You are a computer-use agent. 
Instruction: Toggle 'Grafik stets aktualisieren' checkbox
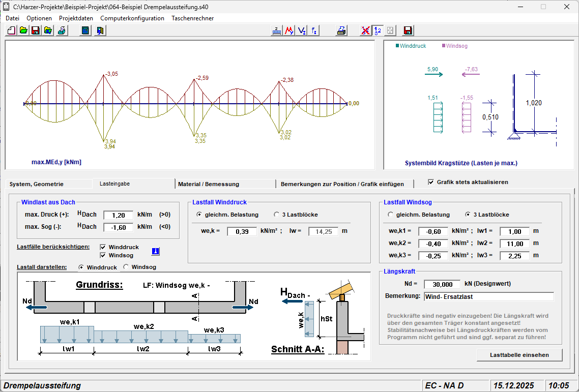pyautogui.click(x=431, y=182)
